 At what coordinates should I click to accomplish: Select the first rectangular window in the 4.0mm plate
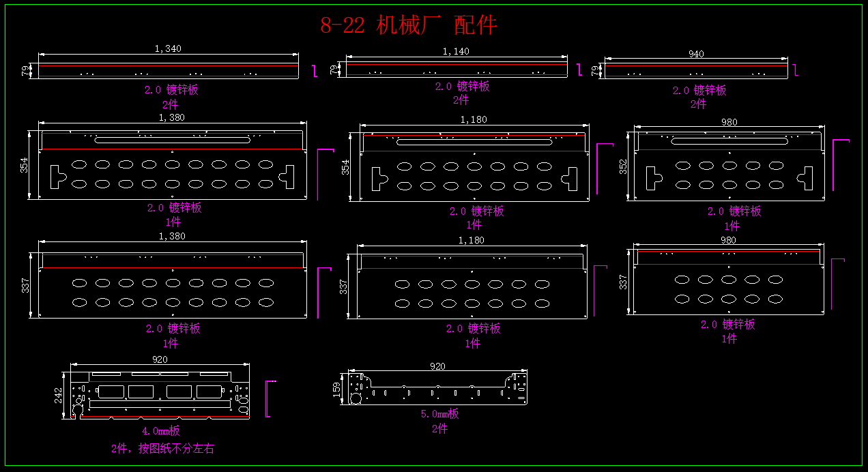pos(111,392)
